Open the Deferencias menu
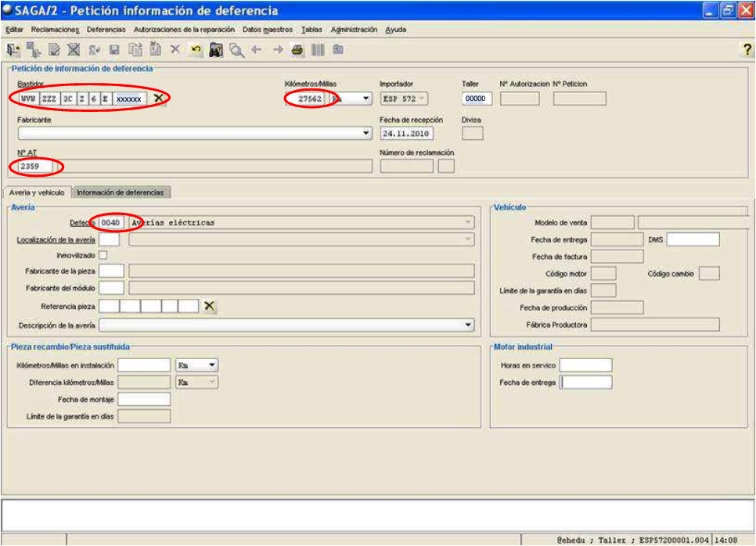This screenshot has height=546, width=756. click(x=106, y=30)
